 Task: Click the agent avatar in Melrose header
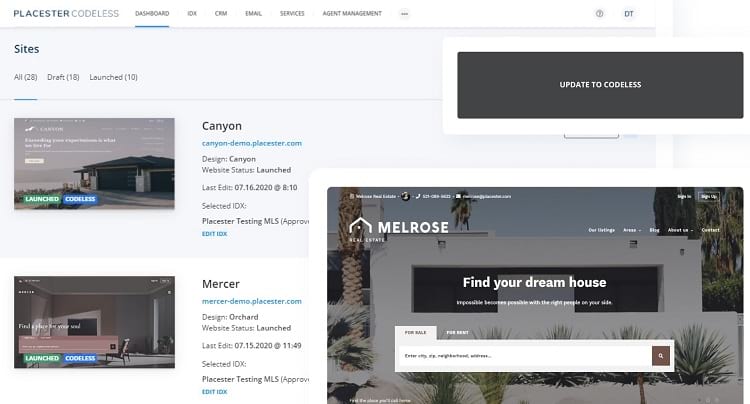(406, 196)
